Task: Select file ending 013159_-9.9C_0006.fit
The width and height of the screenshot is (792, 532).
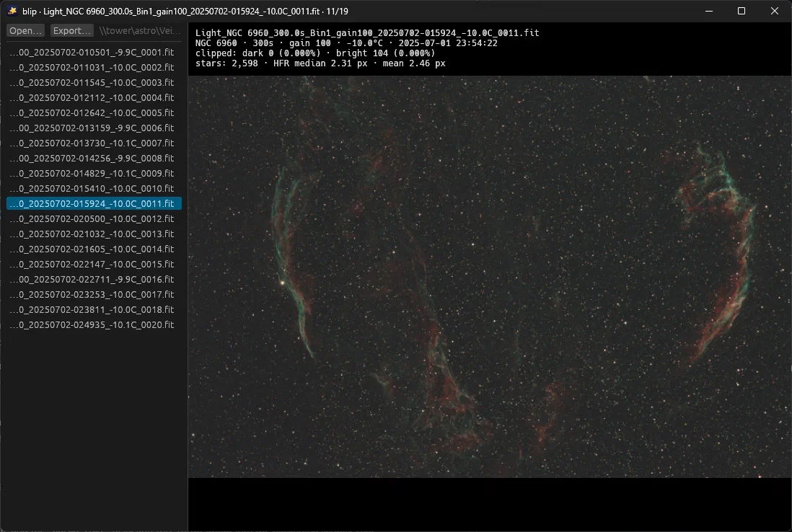Action: [94, 128]
